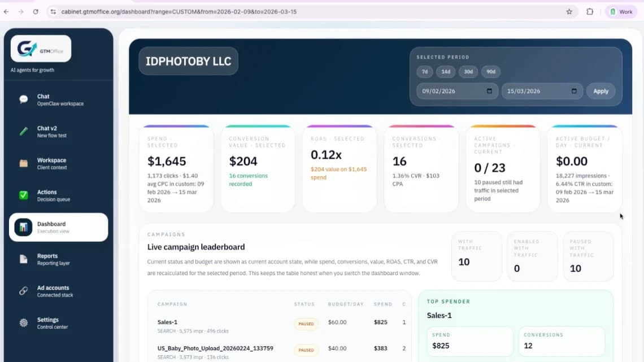Click the Apply button
The image size is (644, 362).
click(x=601, y=91)
